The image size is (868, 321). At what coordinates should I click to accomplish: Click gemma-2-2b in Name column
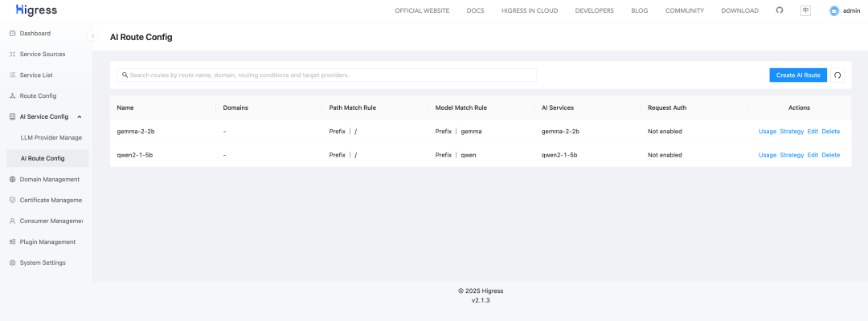click(136, 132)
